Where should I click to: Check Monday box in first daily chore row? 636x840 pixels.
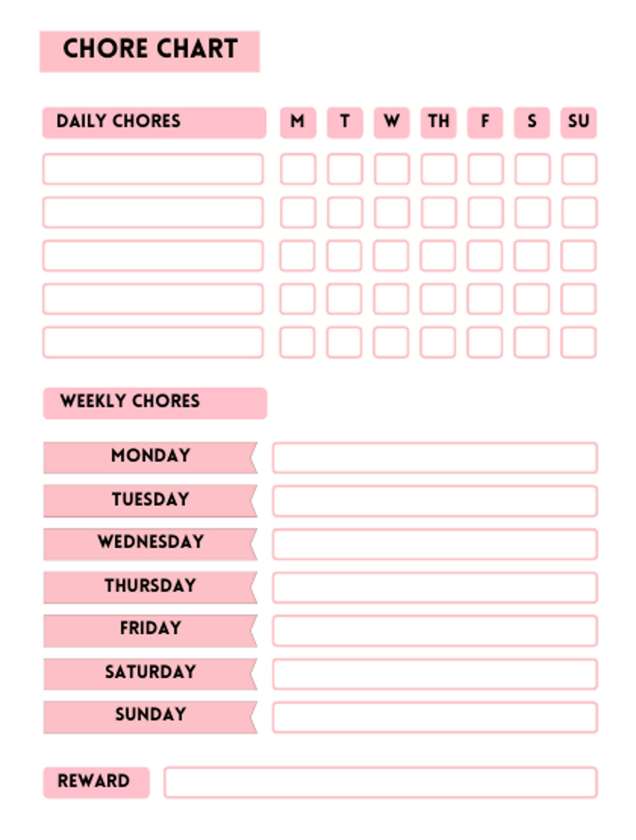click(x=298, y=169)
